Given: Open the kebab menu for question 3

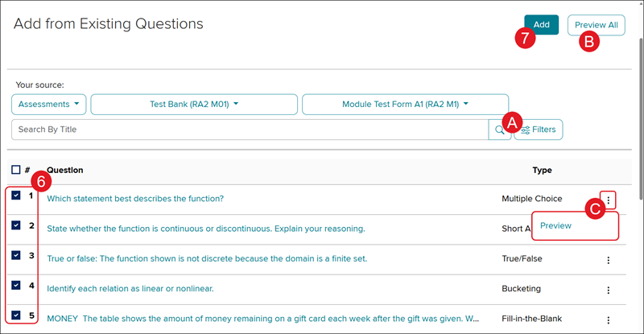Looking at the screenshot, I should pyautogui.click(x=609, y=260).
